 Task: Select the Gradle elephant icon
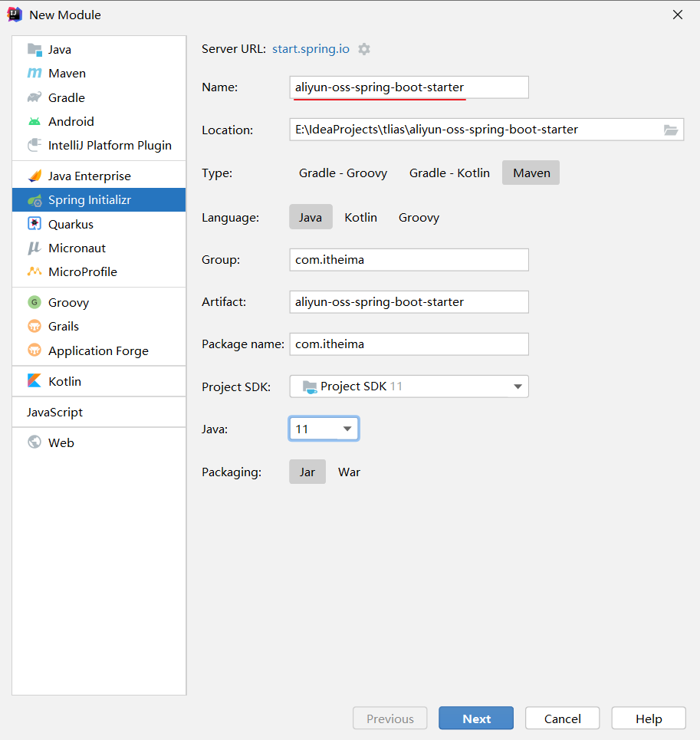pos(35,97)
